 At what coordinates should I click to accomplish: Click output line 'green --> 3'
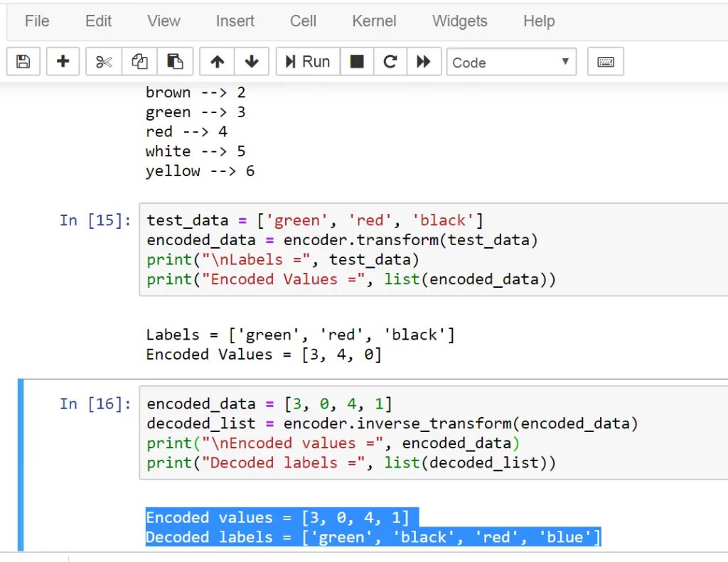196,112
